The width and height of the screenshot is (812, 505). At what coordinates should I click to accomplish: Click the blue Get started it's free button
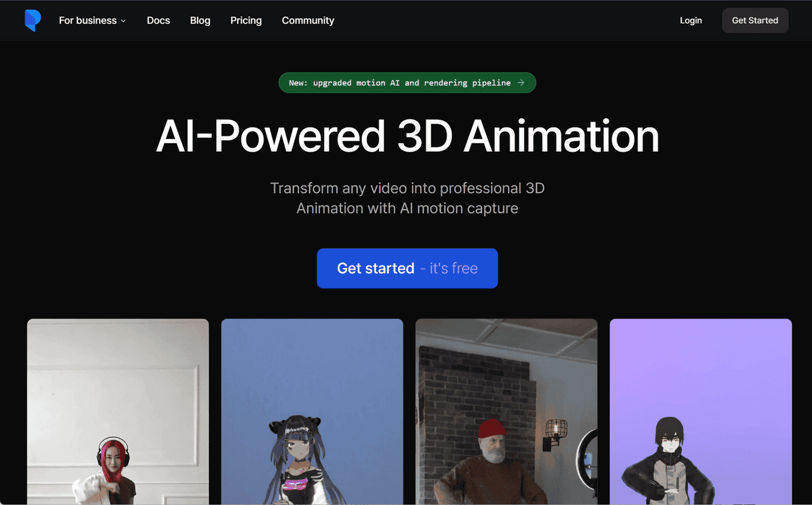(407, 268)
